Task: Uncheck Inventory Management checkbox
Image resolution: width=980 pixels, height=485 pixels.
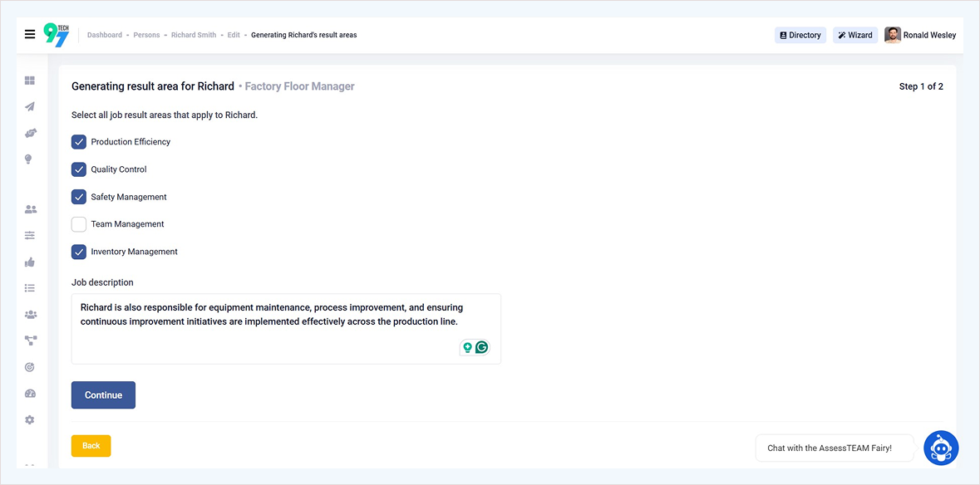Action: coord(79,252)
